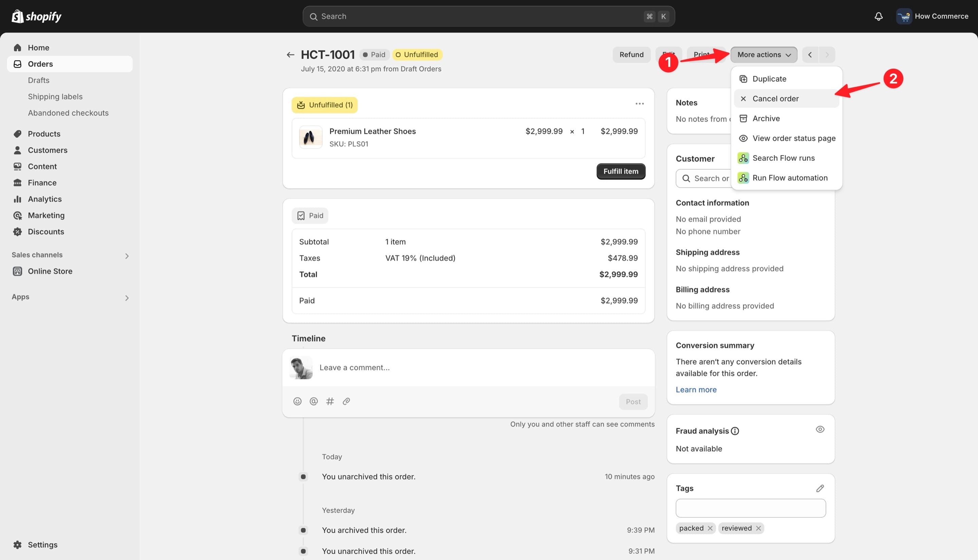Edit tags with the pencil icon
Screen dimensions: 978x560
819,488
